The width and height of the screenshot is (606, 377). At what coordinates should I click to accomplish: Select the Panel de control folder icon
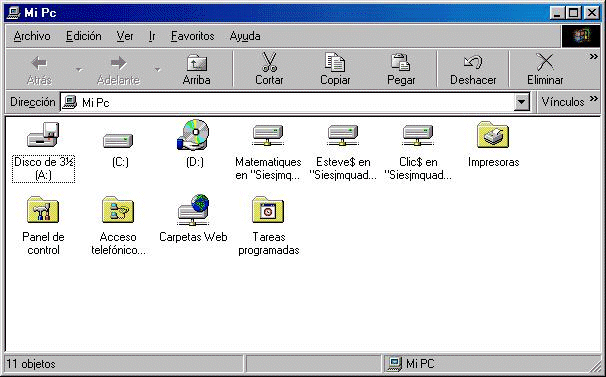[x=43, y=210]
